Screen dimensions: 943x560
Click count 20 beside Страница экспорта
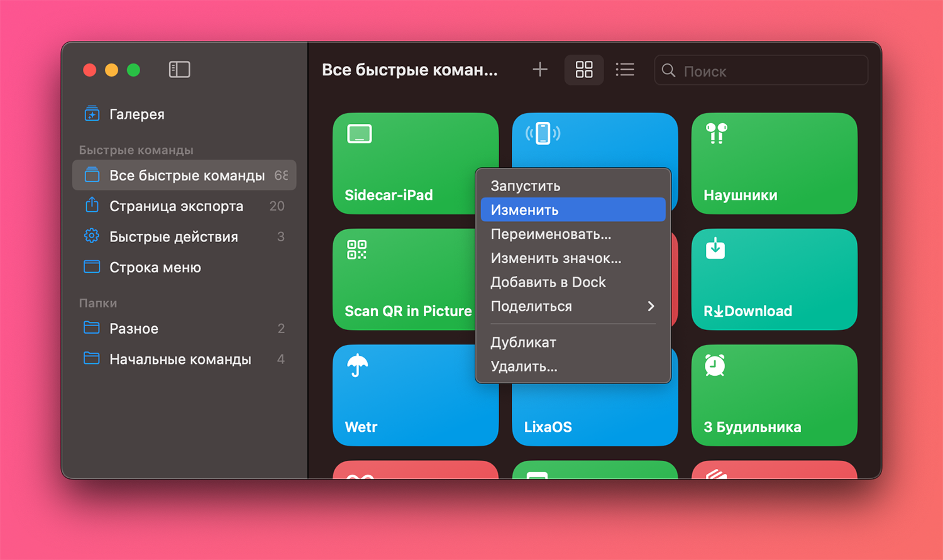[277, 206]
